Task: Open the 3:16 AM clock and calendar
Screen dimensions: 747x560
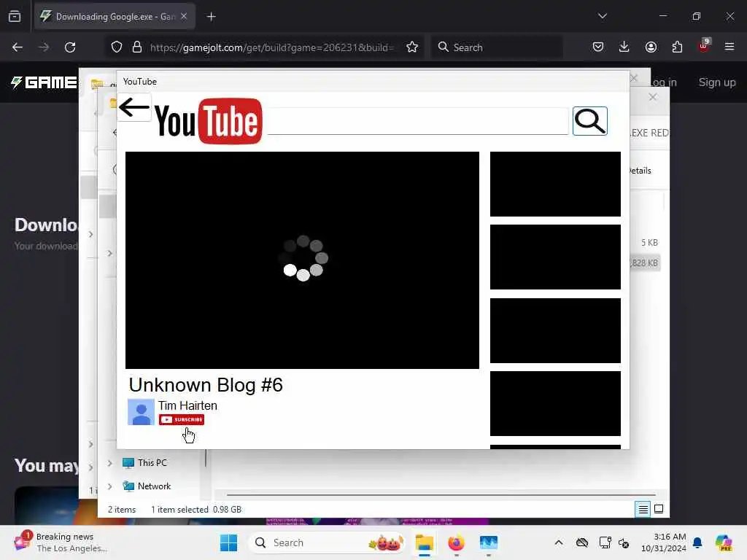Action: pos(664,542)
